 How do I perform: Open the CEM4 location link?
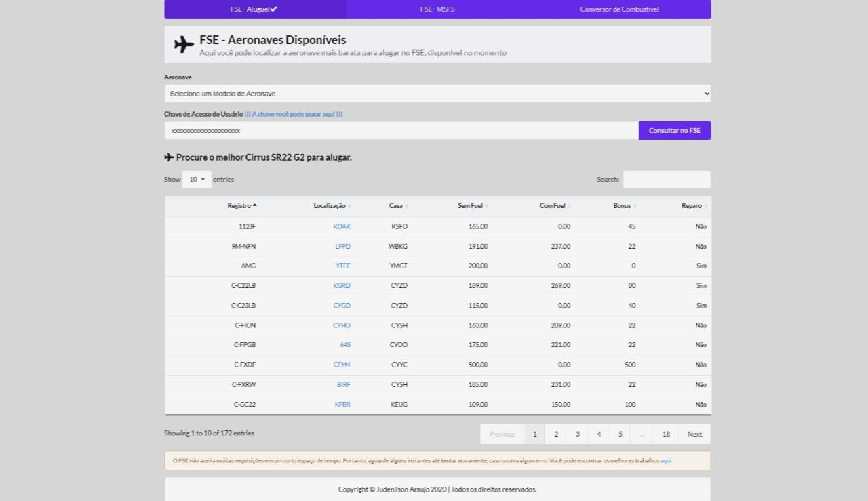click(342, 365)
